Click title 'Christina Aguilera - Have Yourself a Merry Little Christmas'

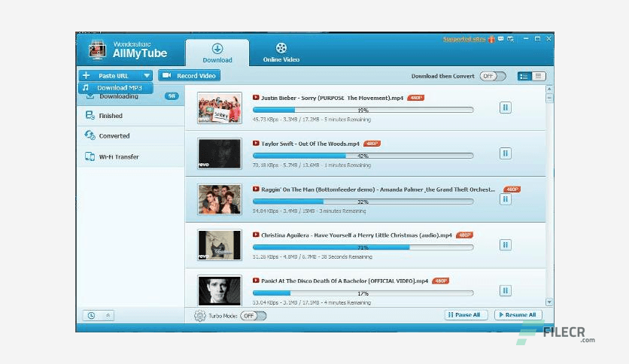coord(357,235)
